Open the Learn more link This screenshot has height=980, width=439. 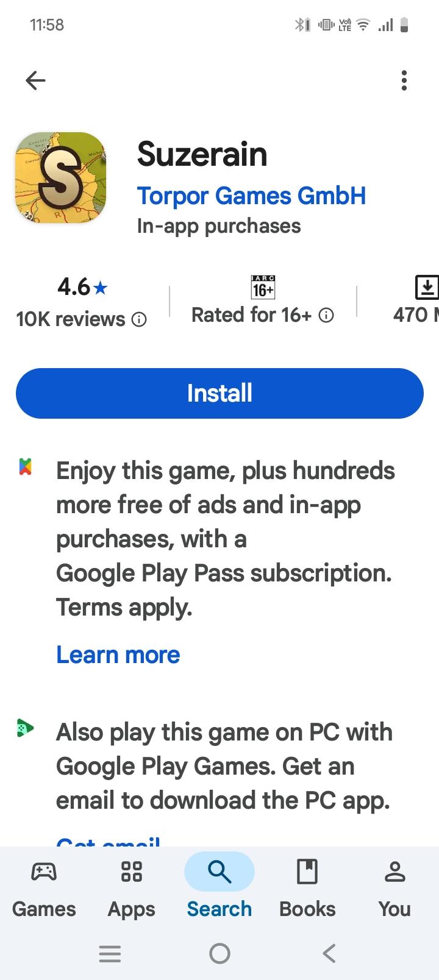[118, 655]
